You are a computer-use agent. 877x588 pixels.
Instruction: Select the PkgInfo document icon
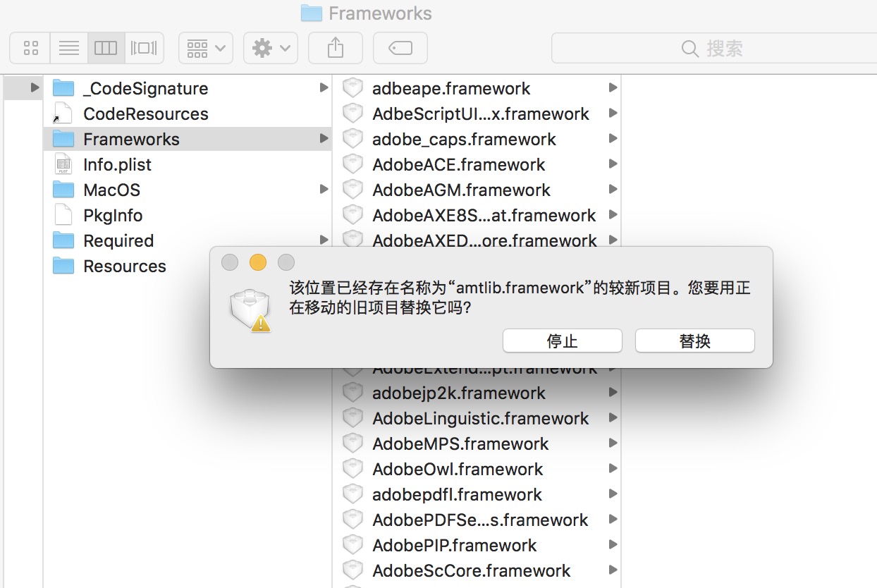click(63, 215)
